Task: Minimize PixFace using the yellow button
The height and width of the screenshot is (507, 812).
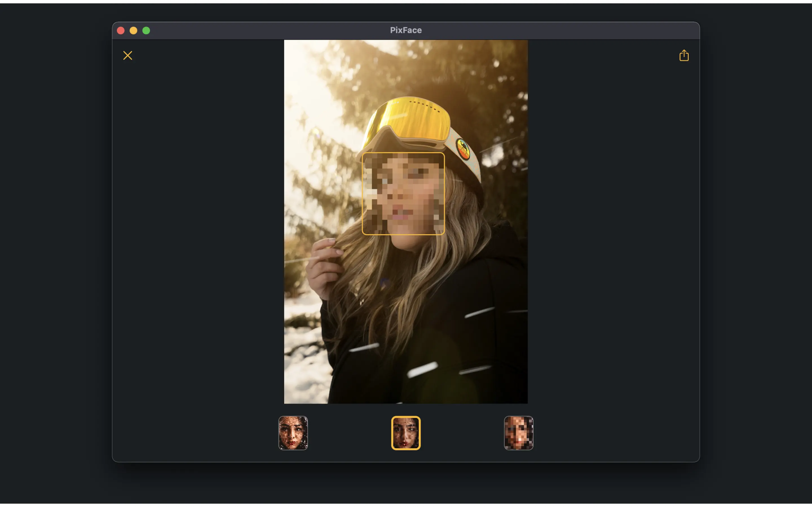Action: pyautogui.click(x=134, y=30)
